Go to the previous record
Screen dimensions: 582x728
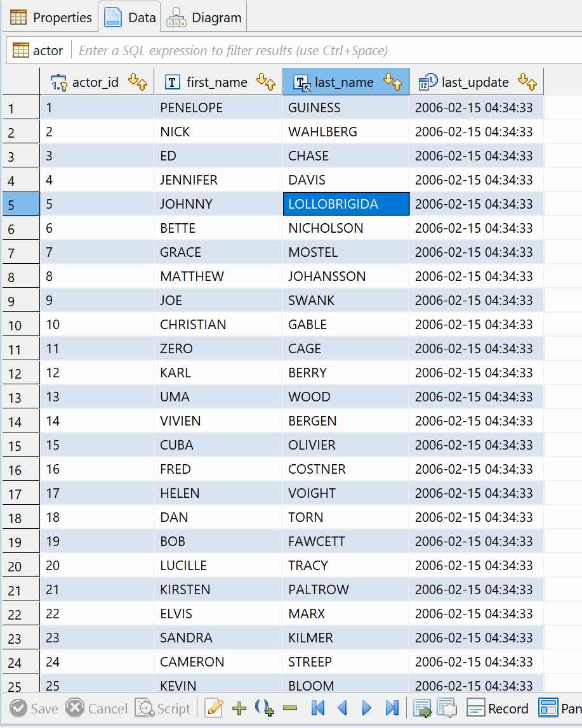[343, 708]
